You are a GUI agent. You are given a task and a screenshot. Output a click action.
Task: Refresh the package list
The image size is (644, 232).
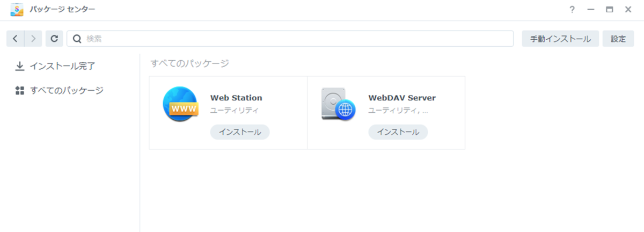pos(54,39)
